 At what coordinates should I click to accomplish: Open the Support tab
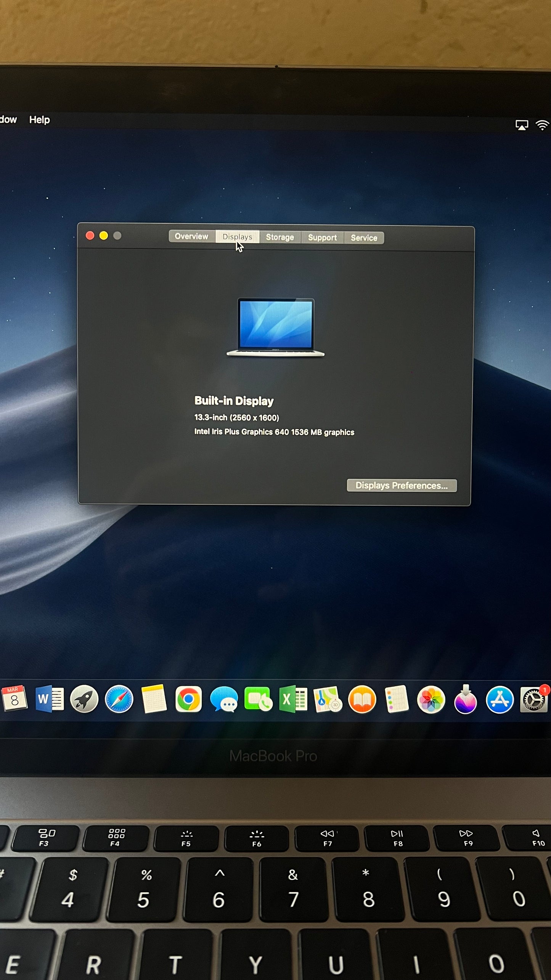323,238
